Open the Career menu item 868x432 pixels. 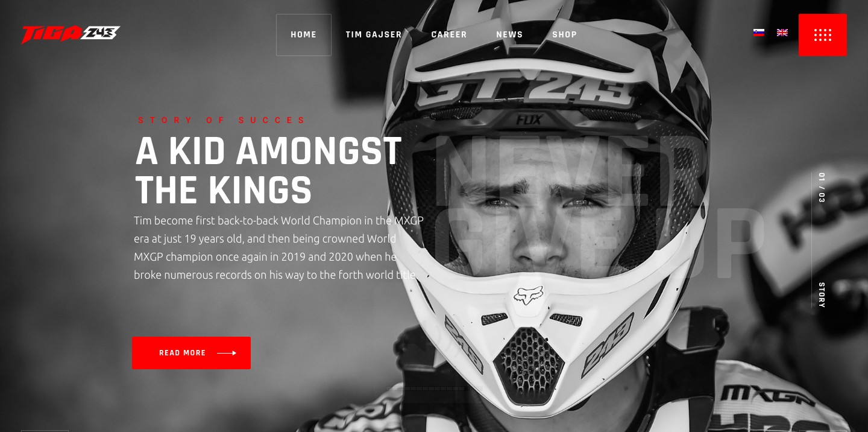pos(449,35)
